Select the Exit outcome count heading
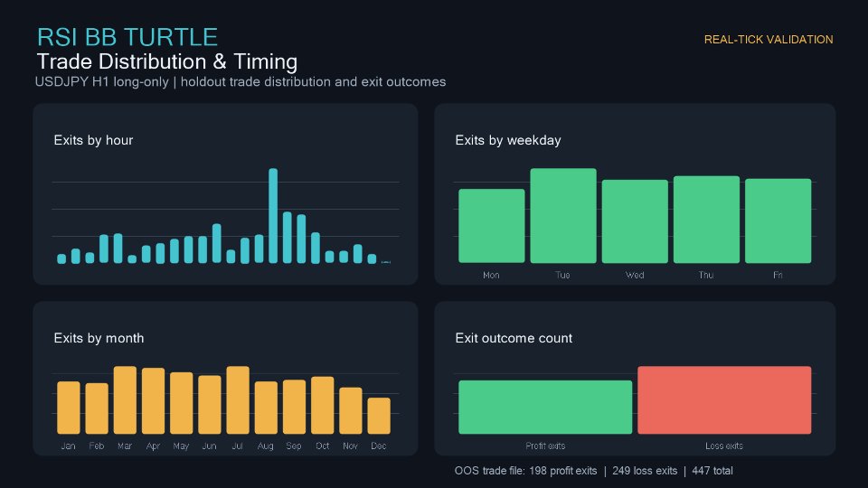The image size is (868, 488). click(514, 338)
